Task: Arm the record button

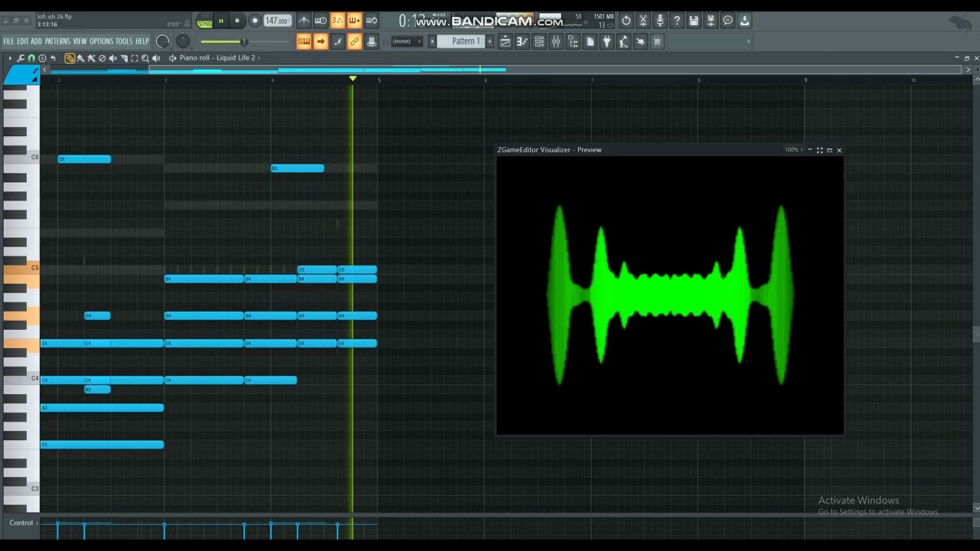Action: coord(255,21)
